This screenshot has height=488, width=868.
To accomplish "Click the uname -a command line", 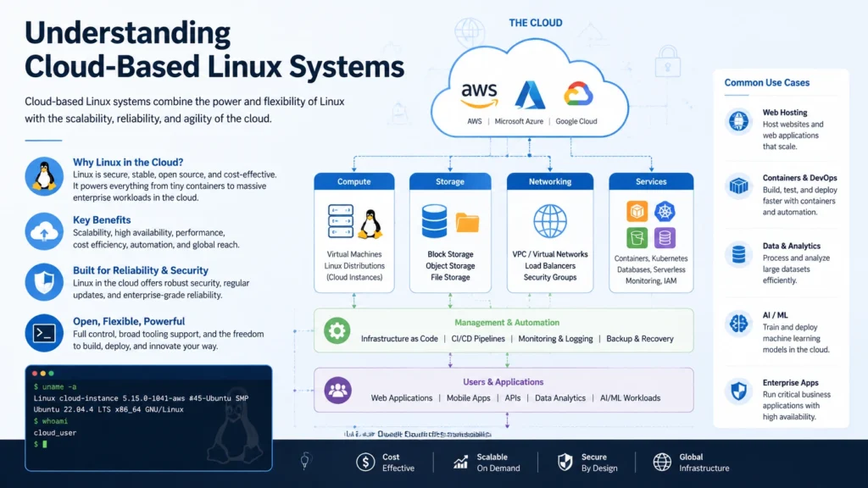I will coord(55,386).
